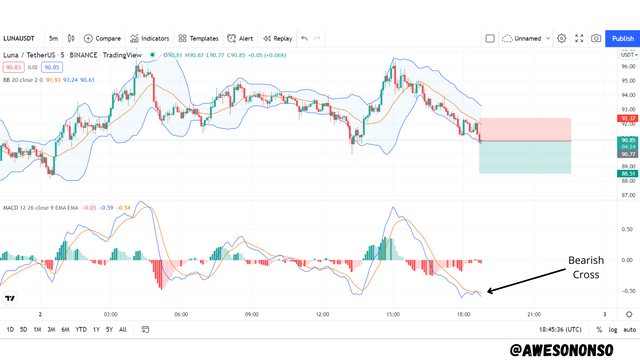
Task: Toggle log scale mode
Action: (613, 329)
